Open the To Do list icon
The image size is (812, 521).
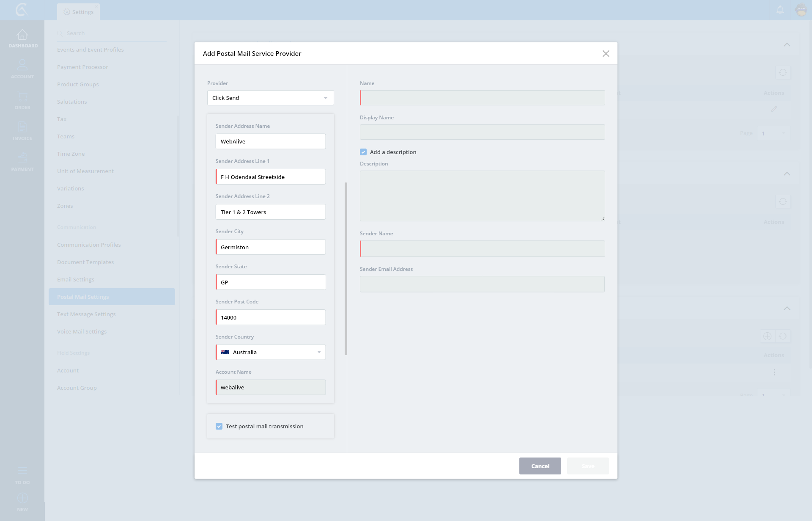tap(22, 471)
